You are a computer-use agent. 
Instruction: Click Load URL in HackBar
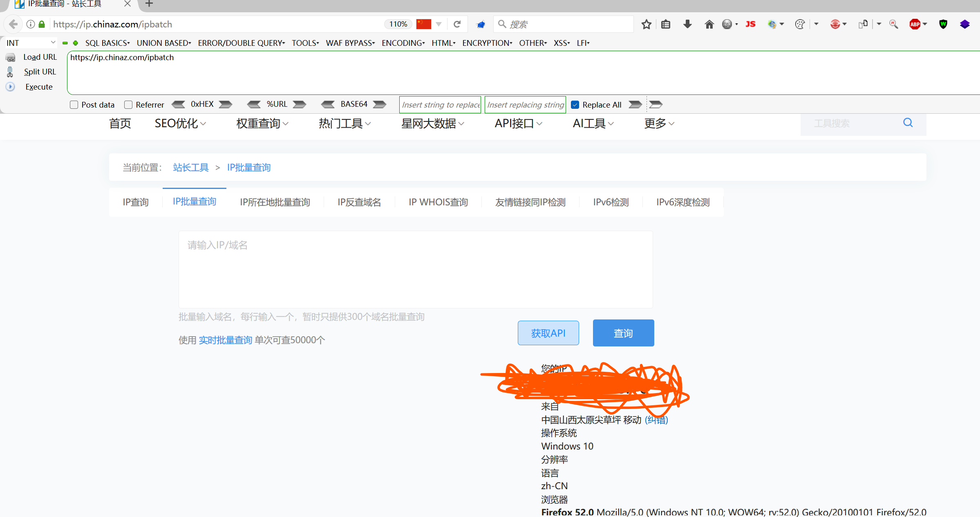pos(40,57)
